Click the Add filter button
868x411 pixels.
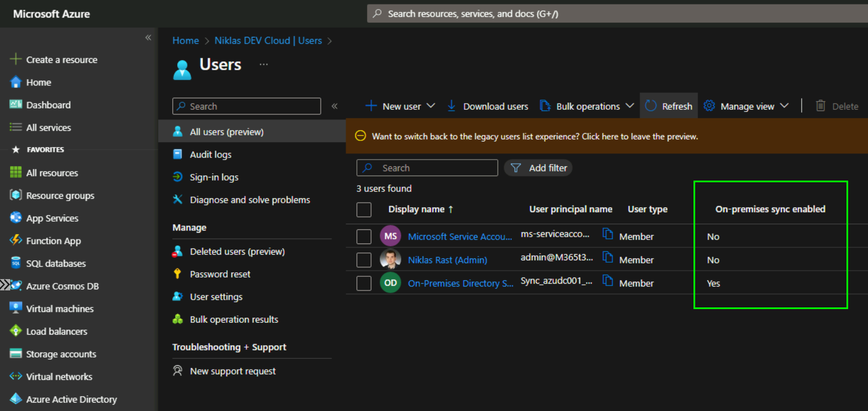click(538, 168)
